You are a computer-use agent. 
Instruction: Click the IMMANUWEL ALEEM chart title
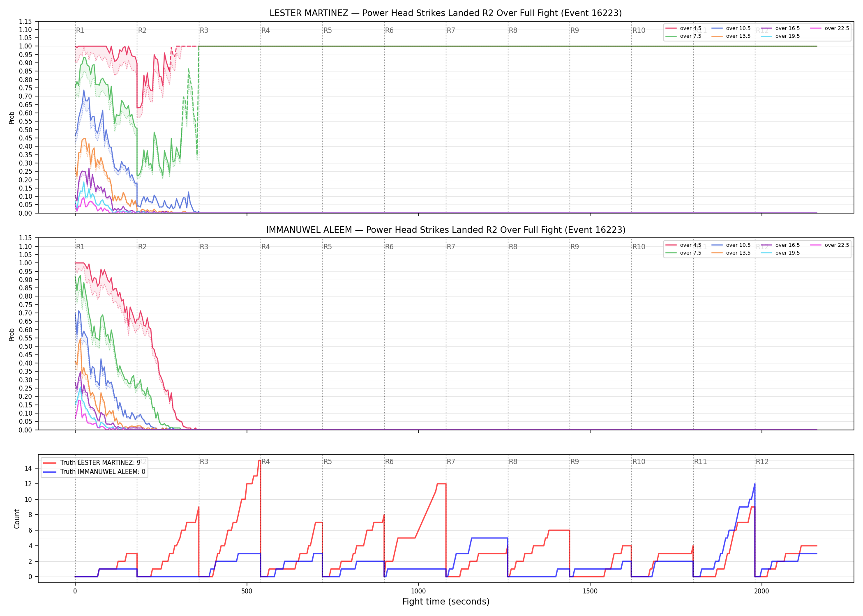pos(445,230)
